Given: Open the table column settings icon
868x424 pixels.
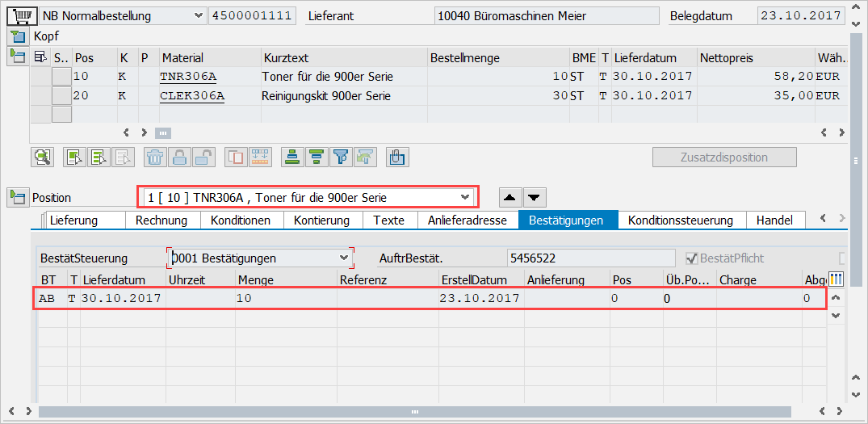Looking at the screenshot, I should point(836,279).
